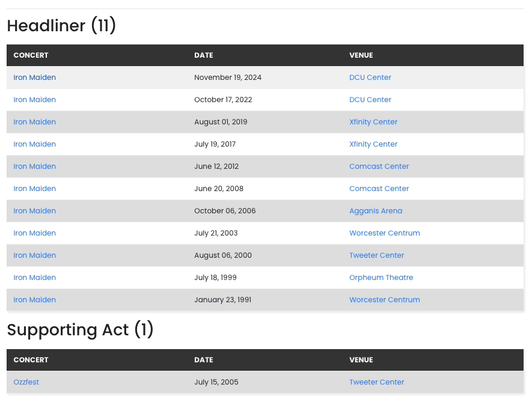Image resolution: width=532 pixels, height=402 pixels.
Task: Click DATE column header in Supporting Act table
Action: tap(204, 360)
